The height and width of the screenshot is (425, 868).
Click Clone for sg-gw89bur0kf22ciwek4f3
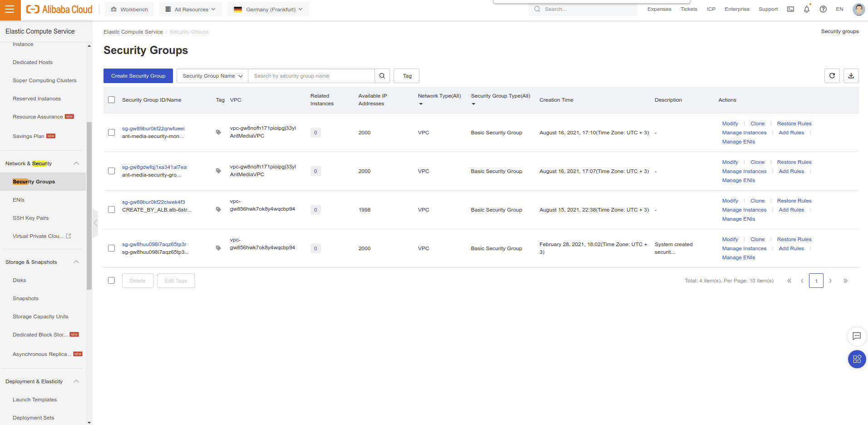757,201
